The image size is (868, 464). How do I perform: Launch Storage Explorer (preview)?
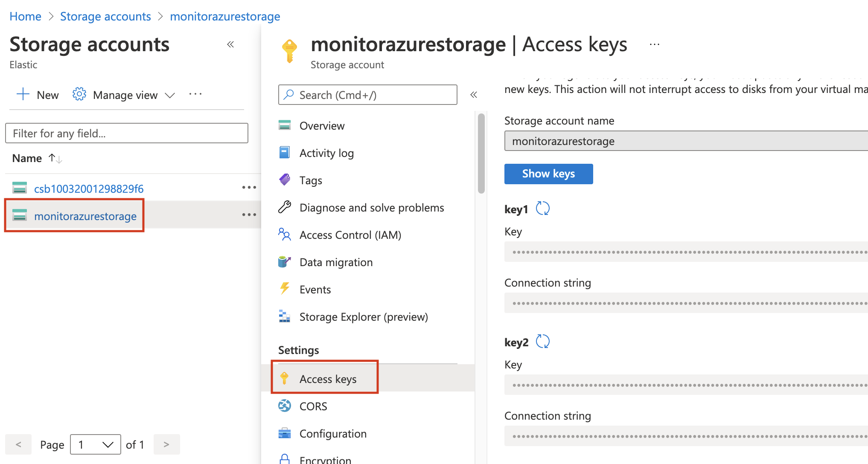pyautogui.click(x=364, y=316)
